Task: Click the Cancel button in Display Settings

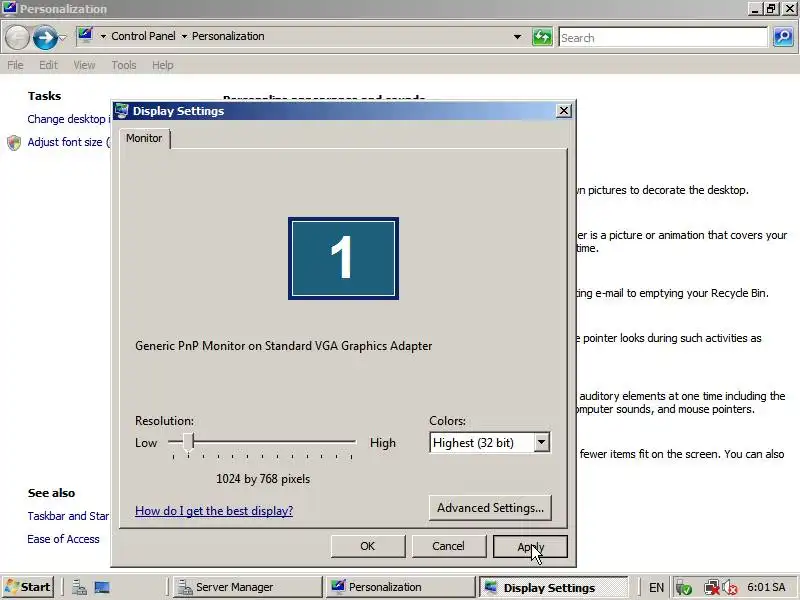Action: click(448, 546)
